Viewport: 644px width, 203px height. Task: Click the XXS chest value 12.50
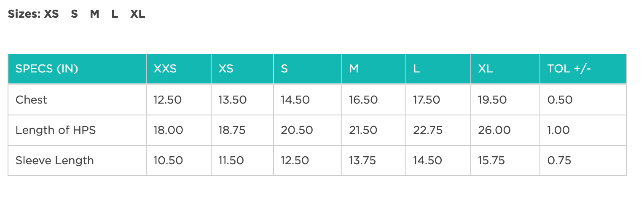click(x=168, y=100)
